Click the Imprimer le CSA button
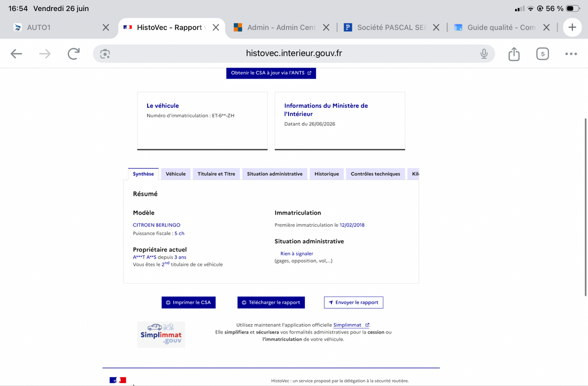This screenshot has width=588, height=386. (189, 302)
